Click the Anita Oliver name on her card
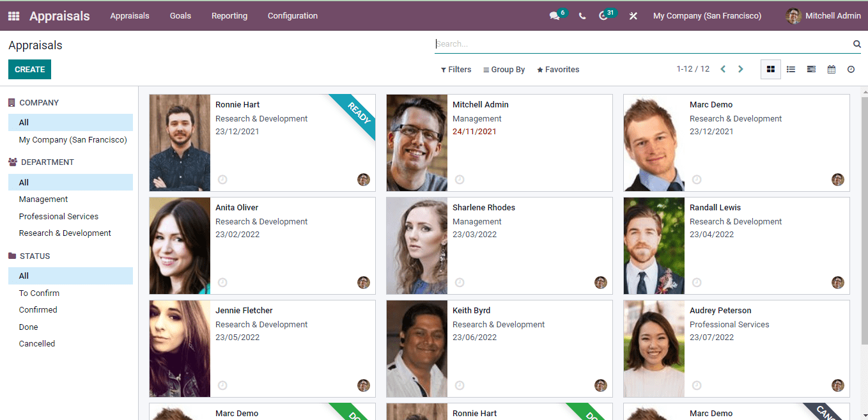Screen dimensions: 868x420 click(x=237, y=208)
